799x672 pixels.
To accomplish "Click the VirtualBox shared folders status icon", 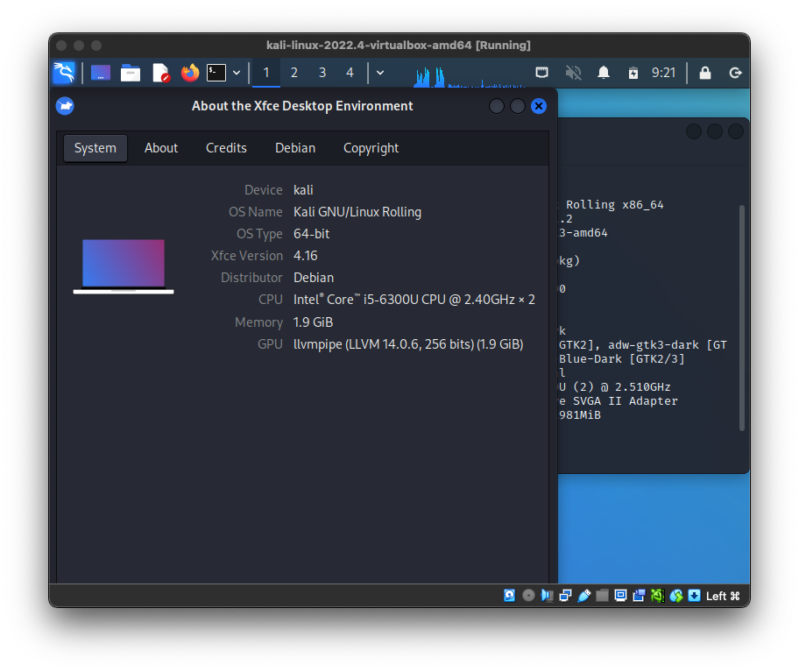I will click(x=602, y=596).
